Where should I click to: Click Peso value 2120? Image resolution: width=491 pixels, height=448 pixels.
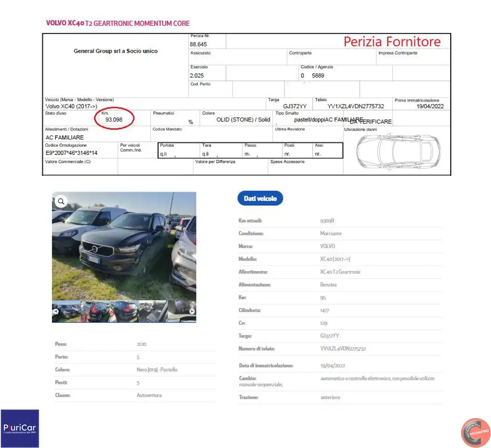(x=141, y=344)
